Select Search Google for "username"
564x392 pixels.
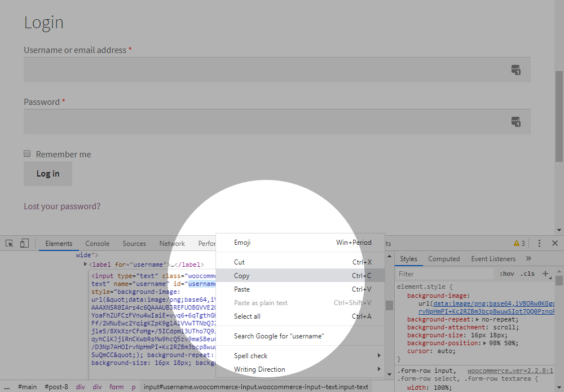tap(301, 336)
